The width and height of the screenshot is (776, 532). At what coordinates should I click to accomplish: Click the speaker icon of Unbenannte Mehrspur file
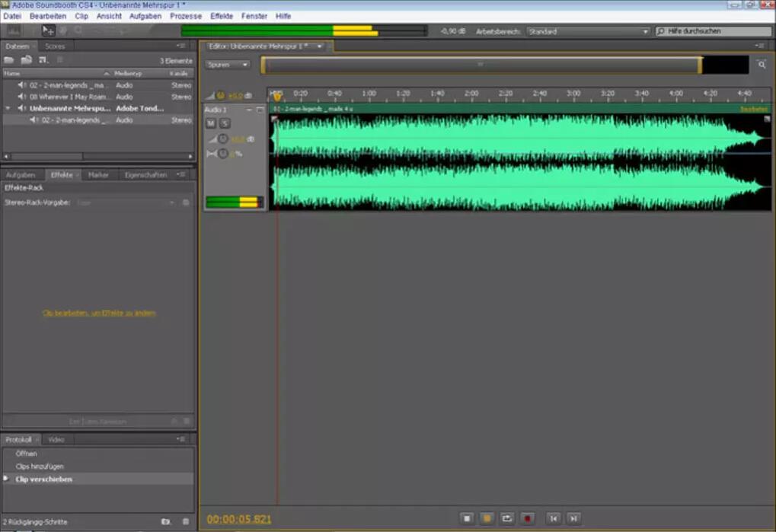point(22,108)
